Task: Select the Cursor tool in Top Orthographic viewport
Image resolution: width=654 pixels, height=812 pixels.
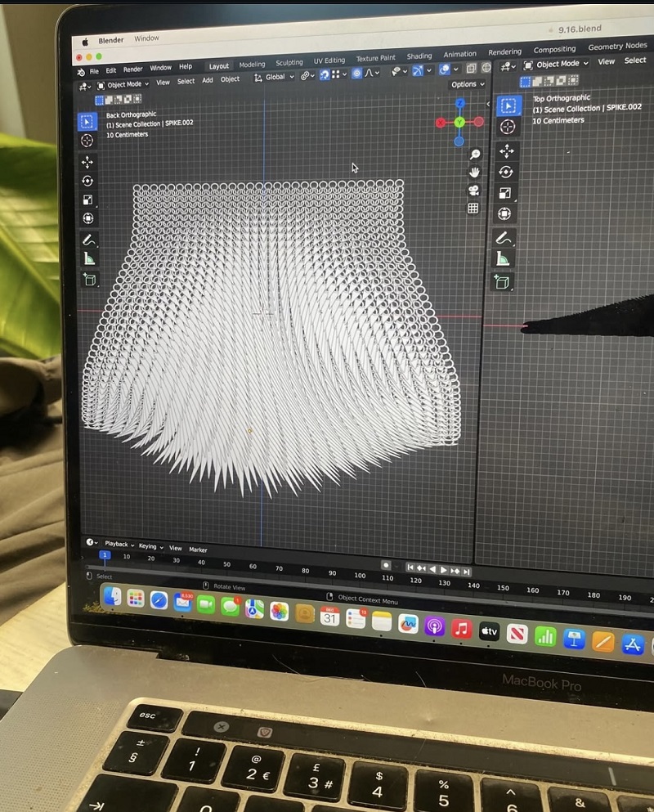Action: [x=507, y=127]
